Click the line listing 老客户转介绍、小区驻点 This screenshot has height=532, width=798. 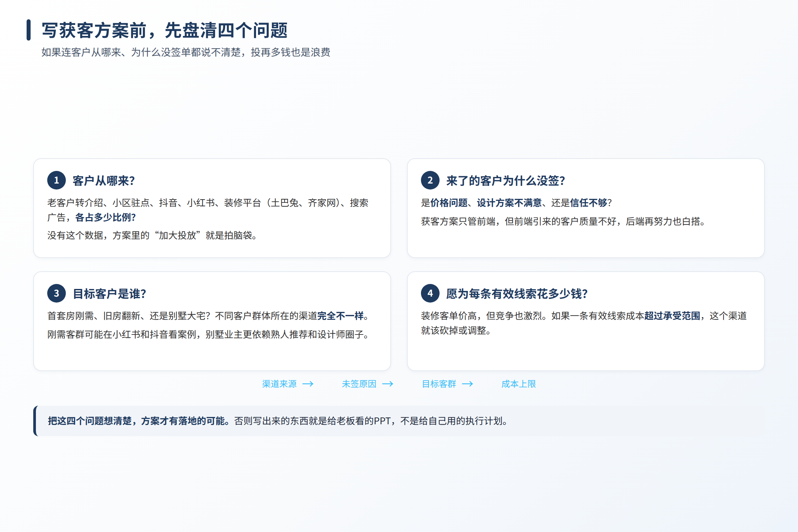coord(207,202)
